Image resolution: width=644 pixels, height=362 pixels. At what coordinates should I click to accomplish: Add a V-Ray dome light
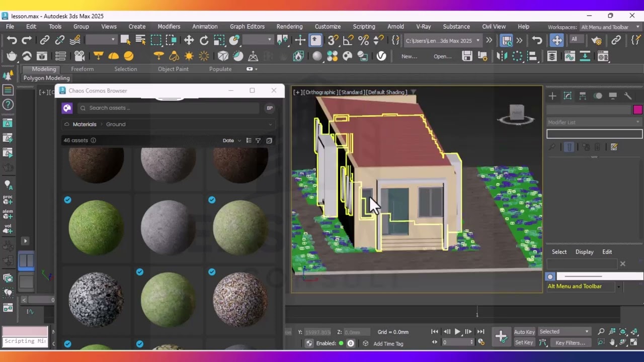coord(113,56)
